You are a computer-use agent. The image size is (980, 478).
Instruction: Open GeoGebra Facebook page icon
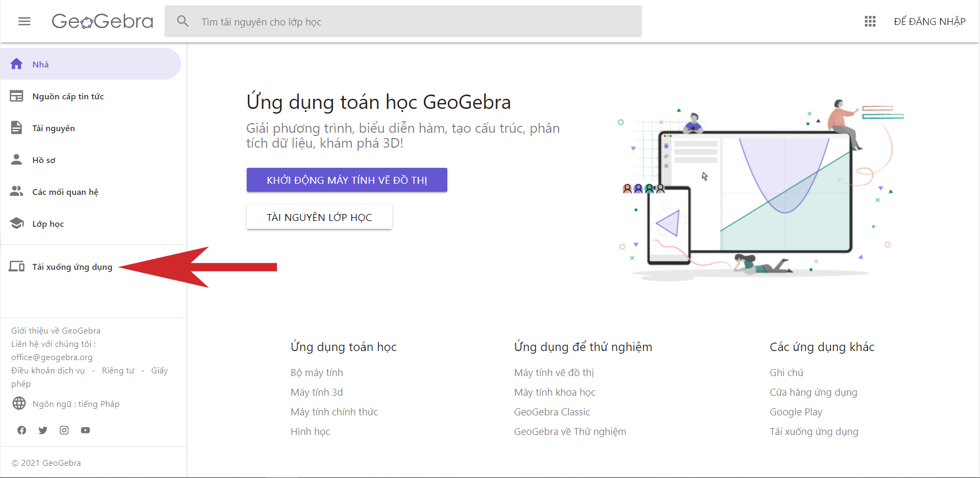click(x=22, y=430)
